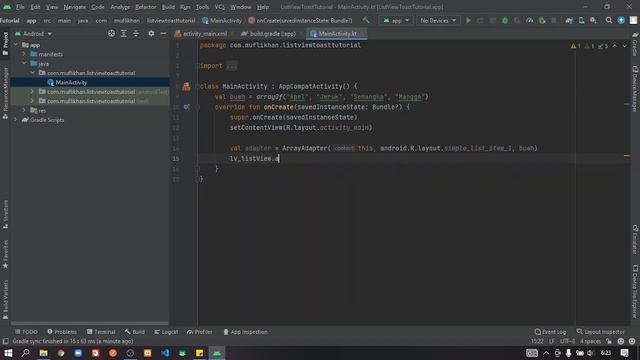Open the No Devices dropdown
Screen dimensions: 640x360
coord(438,20)
